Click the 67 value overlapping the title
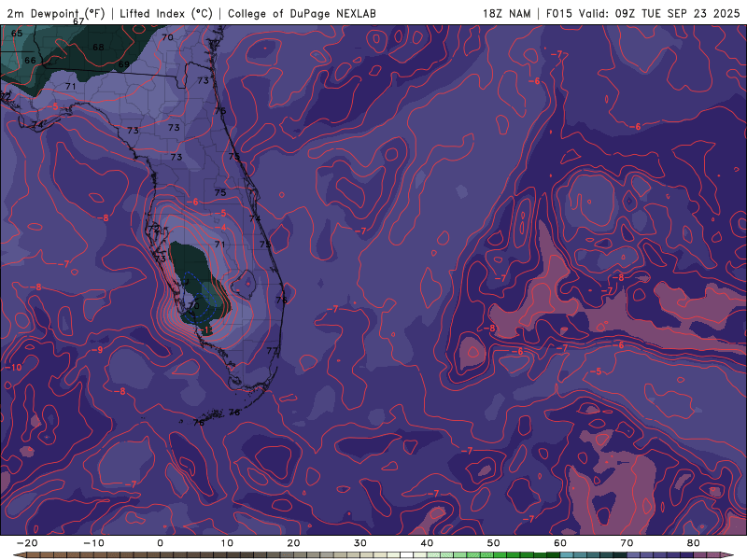747x560 pixels. pos(78,21)
